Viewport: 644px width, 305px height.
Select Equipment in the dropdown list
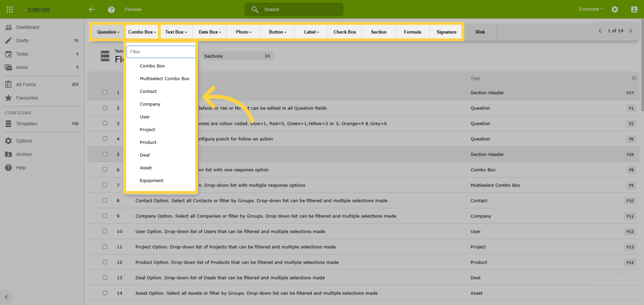[x=151, y=180]
